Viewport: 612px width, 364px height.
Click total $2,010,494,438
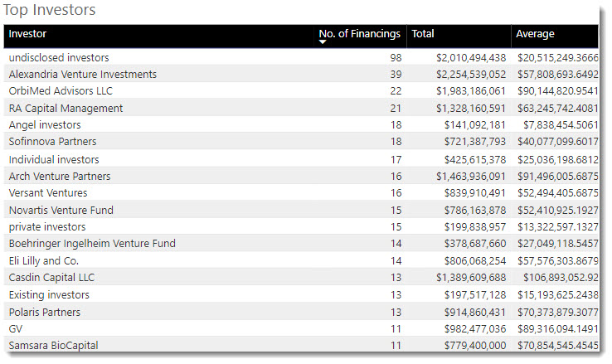tap(471, 58)
